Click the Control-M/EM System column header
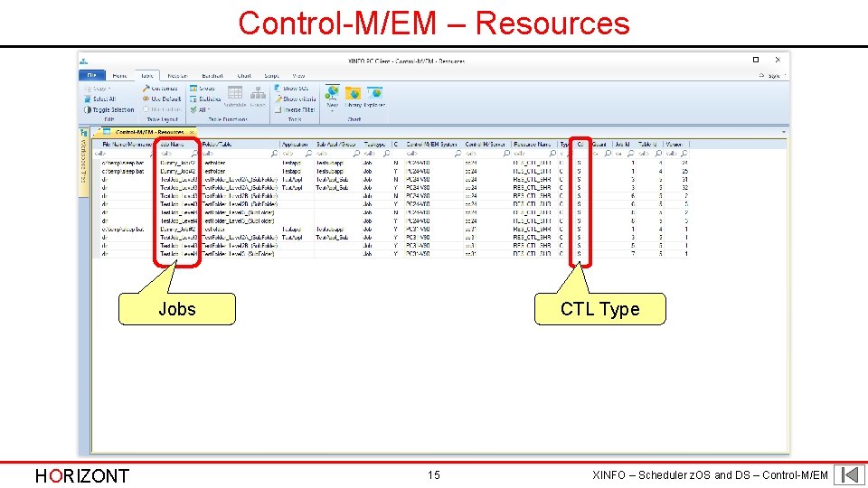 433,145
